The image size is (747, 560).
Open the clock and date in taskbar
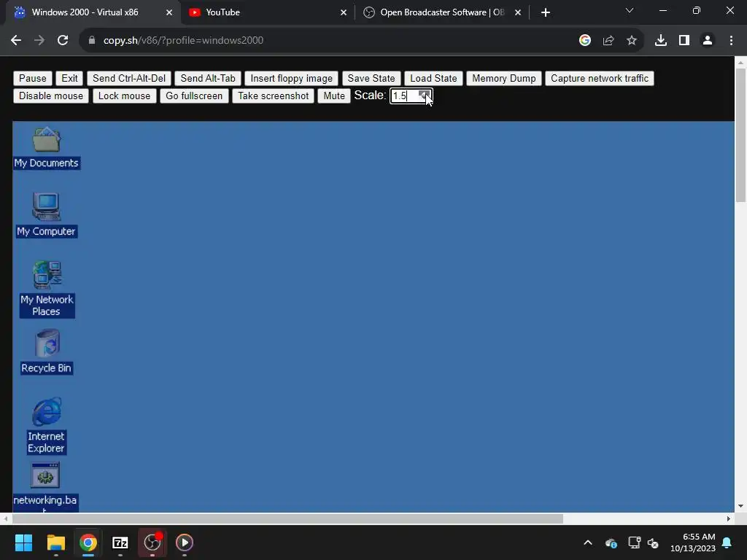point(693,542)
